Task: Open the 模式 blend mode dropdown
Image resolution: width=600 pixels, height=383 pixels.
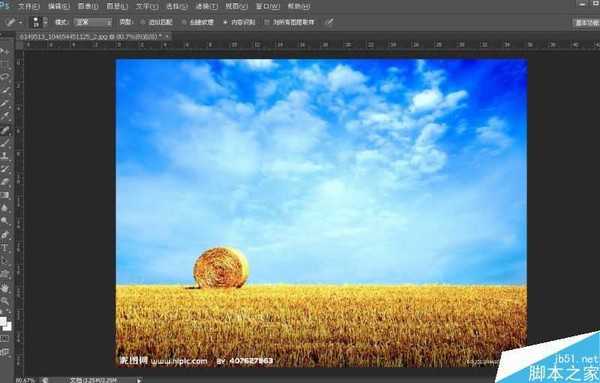Action: pos(93,22)
